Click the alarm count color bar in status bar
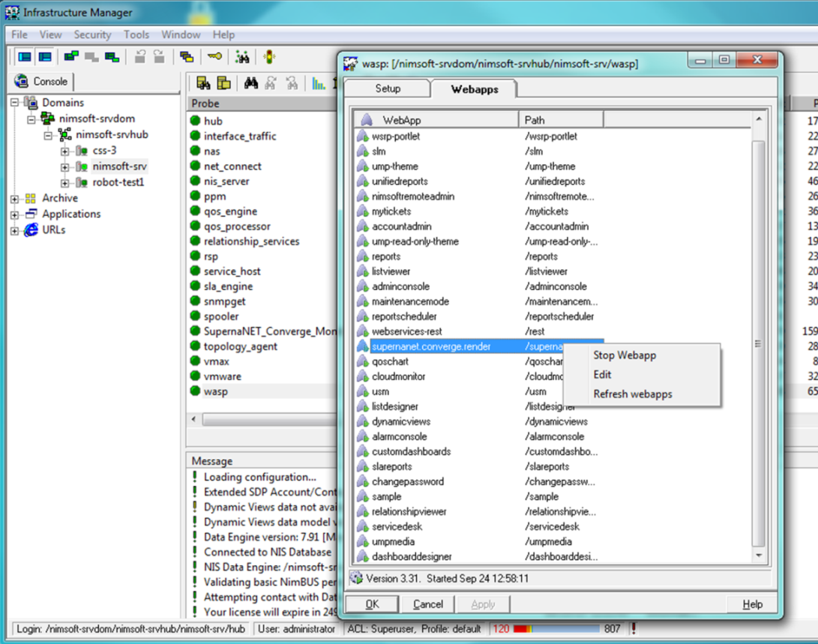This screenshot has height=644, width=818. (556, 629)
